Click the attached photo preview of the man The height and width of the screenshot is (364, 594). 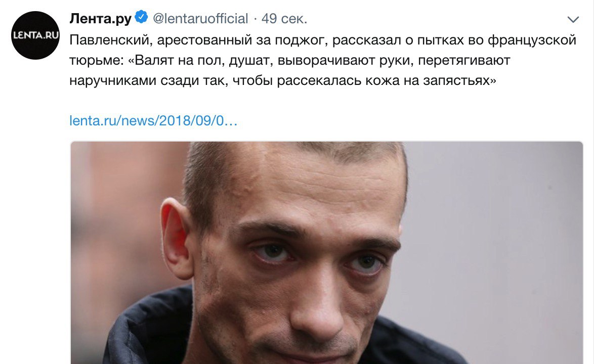(326, 253)
